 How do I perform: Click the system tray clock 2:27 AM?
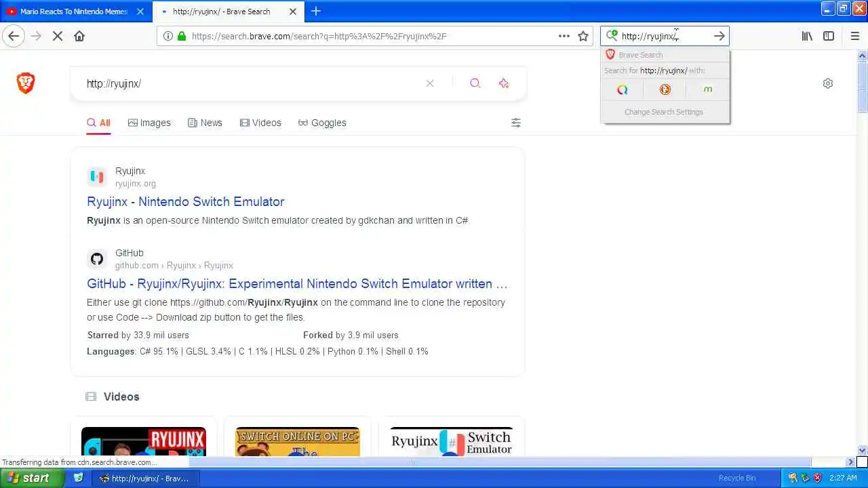pyautogui.click(x=843, y=478)
